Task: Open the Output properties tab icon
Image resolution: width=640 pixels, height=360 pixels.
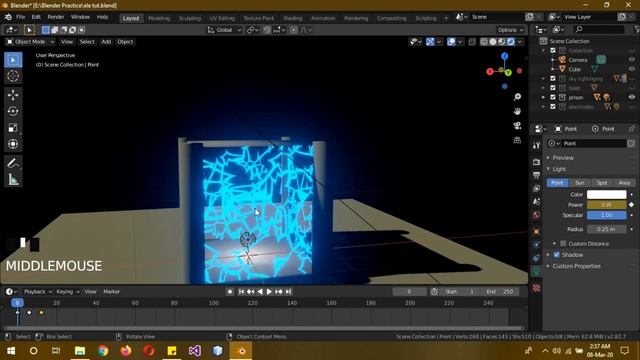Action: [x=536, y=176]
